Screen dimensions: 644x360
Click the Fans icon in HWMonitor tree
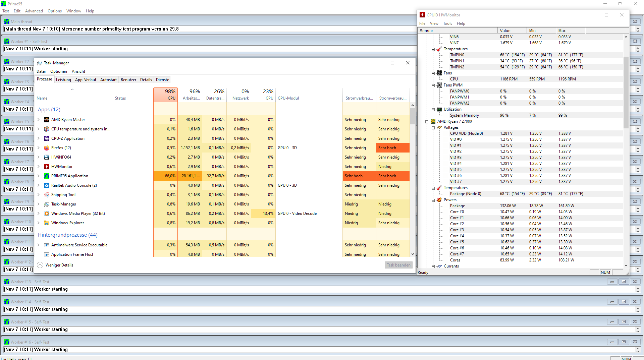439,73
